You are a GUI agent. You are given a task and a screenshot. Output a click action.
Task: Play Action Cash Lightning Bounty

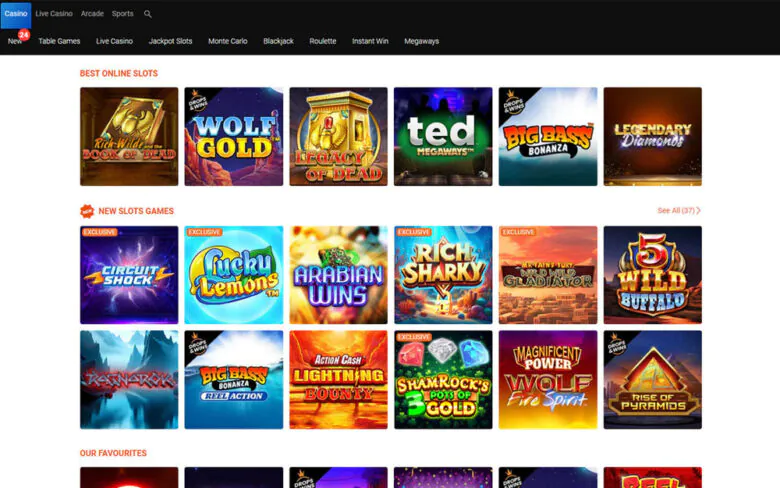338,380
